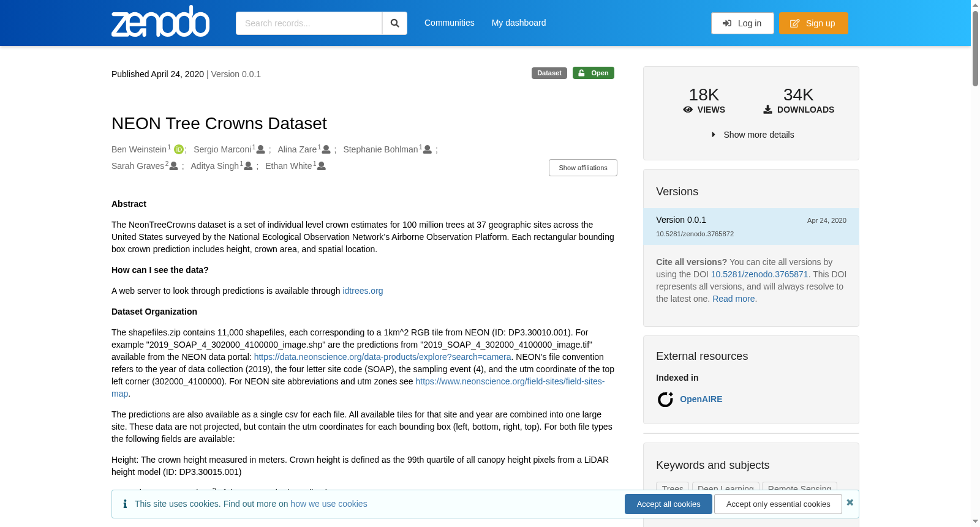980x527 pixels.
Task: Click the version DOI 10.5281/zenodo.3765872 text
Action: pyautogui.click(x=695, y=234)
